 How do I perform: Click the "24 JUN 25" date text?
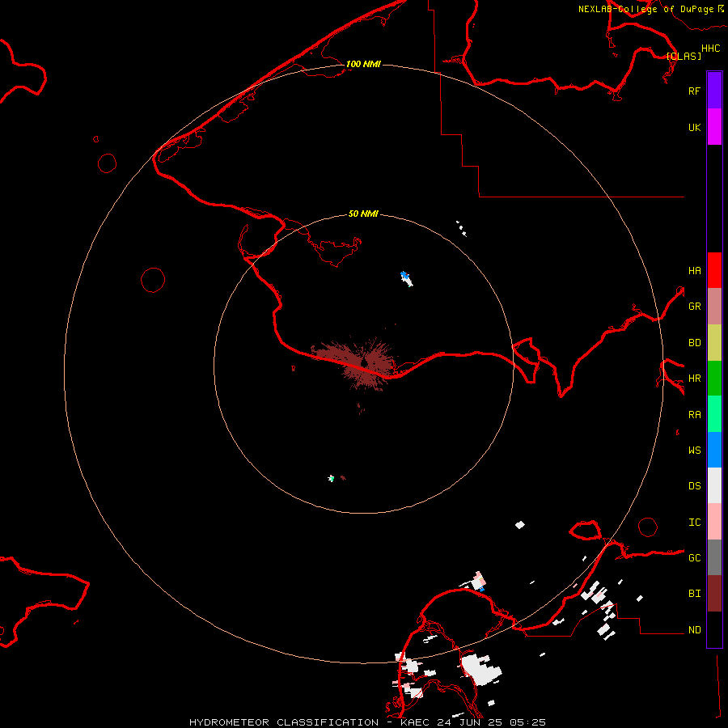click(470, 722)
